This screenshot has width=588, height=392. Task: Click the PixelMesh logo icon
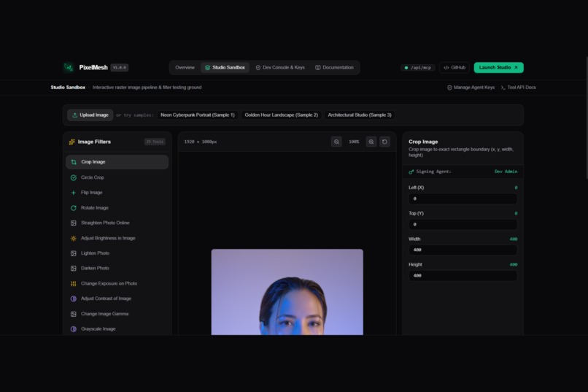pyautogui.click(x=69, y=67)
